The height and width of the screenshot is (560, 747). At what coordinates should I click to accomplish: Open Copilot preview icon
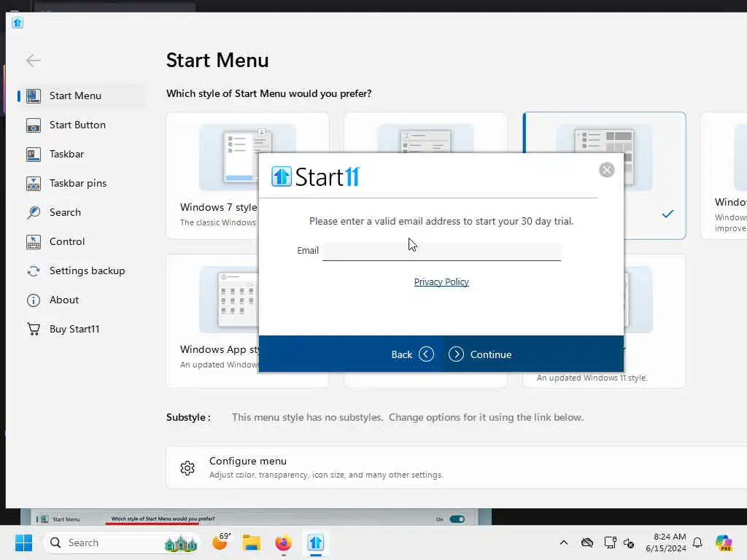724,542
